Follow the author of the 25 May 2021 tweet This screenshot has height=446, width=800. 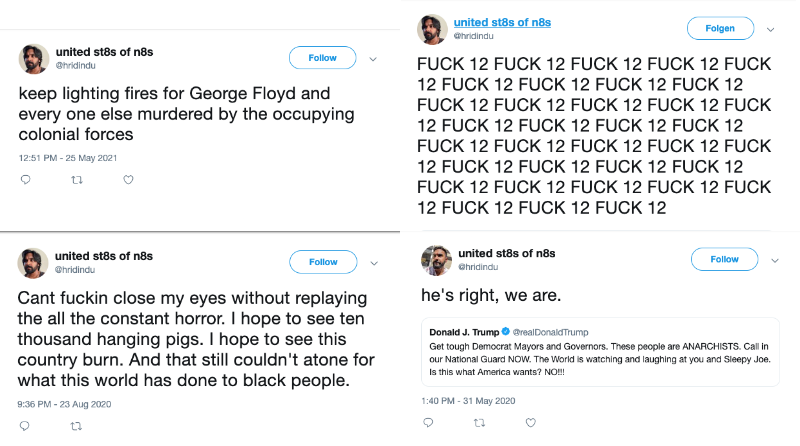(x=322, y=58)
